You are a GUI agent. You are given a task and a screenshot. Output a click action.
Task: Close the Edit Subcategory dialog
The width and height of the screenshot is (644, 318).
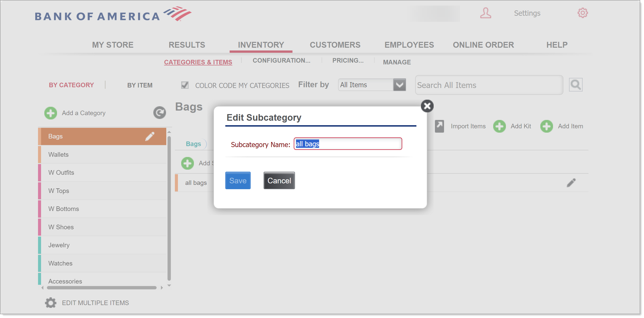point(427,106)
